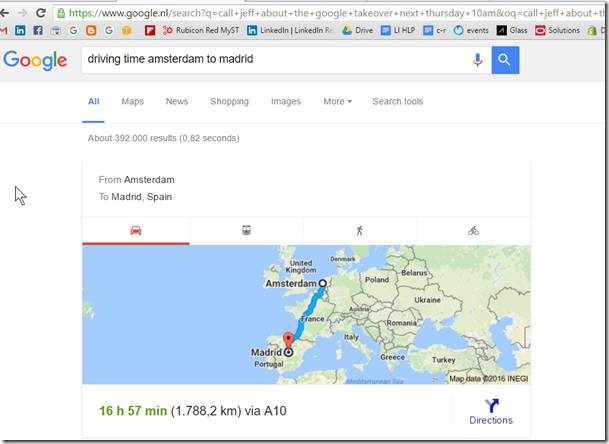Open the orange Blogger bookmark icon
The width and height of the screenshot is (609, 444).
[x=91, y=30]
